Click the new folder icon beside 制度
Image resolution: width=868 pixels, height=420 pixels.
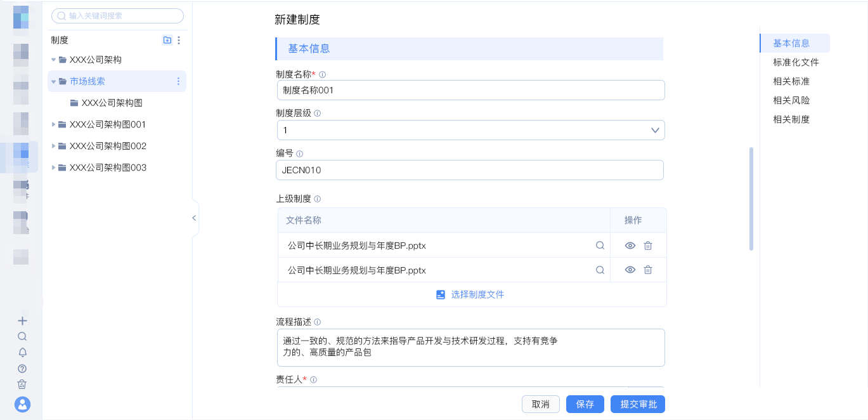point(167,40)
